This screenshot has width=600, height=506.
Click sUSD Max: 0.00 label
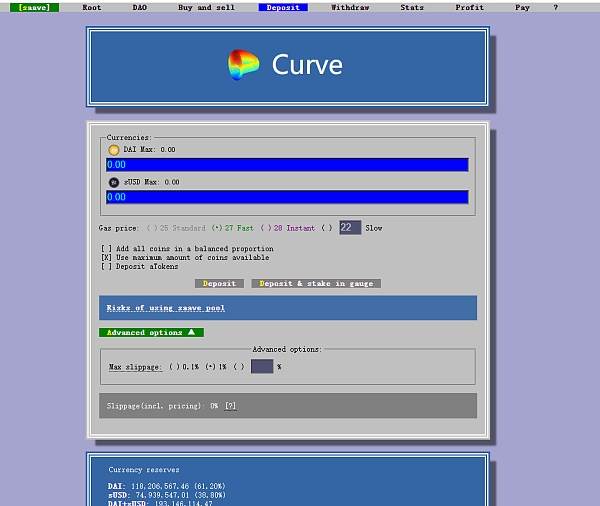[x=152, y=182]
